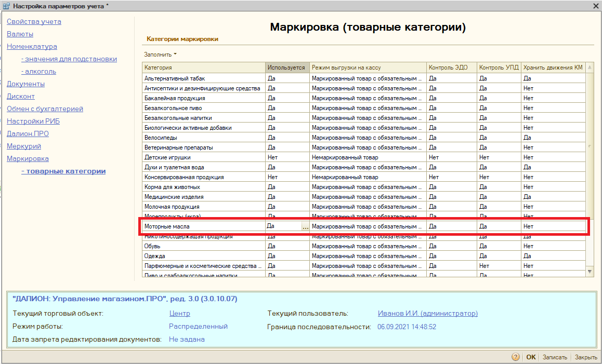Open Свойства учета section
This screenshot has height=364, width=602.
[34, 22]
